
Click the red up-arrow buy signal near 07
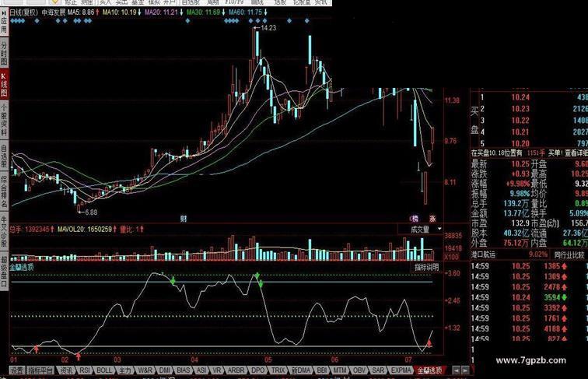coord(429,342)
